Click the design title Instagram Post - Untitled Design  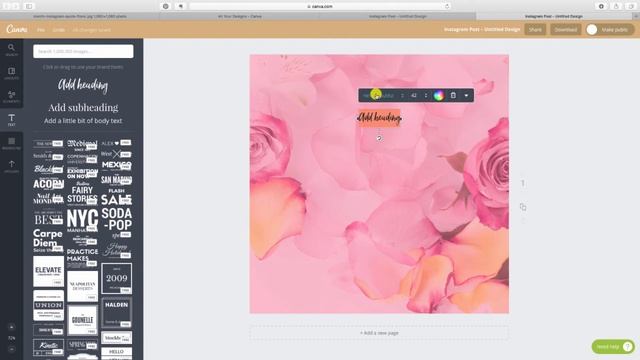(x=482, y=29)
